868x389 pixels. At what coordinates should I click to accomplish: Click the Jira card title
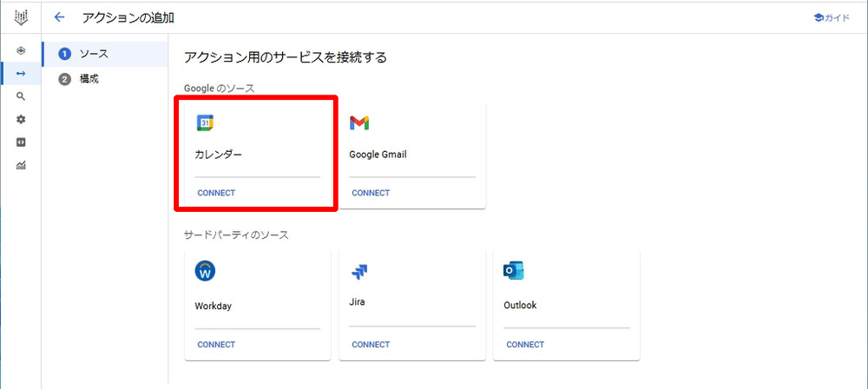(x=357, y=302)
